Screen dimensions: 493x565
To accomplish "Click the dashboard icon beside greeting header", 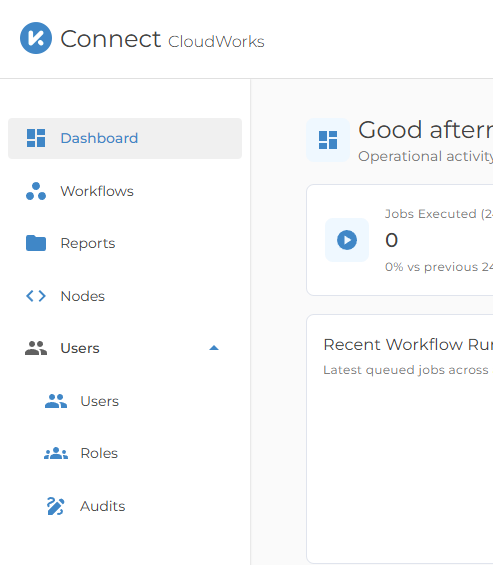I will tap(328, 140).
